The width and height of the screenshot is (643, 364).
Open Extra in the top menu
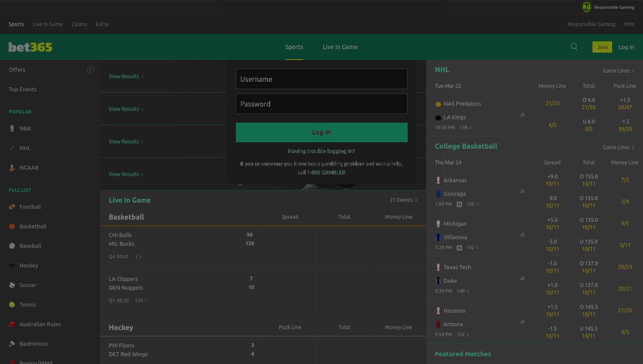click(x=102, y=24)
